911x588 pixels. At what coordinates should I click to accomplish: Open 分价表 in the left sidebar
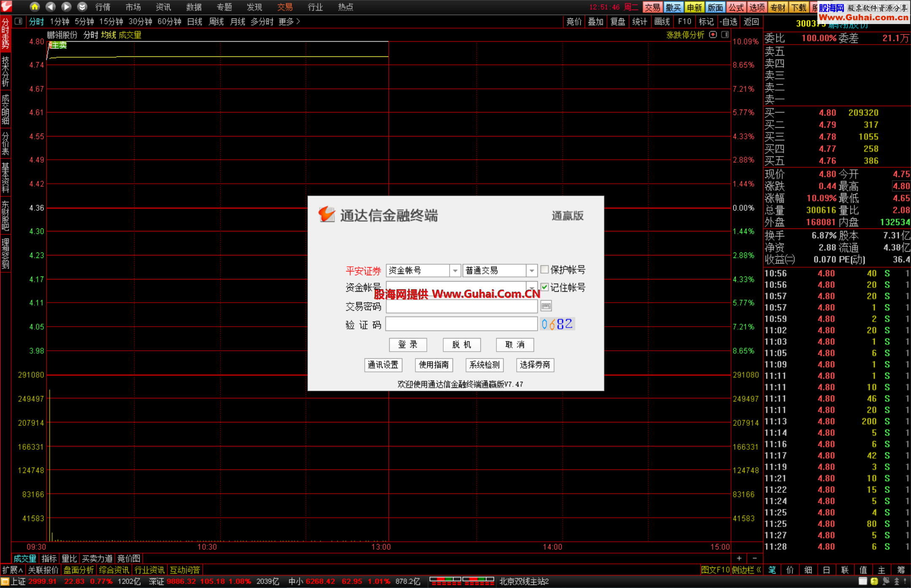(5, 144)
